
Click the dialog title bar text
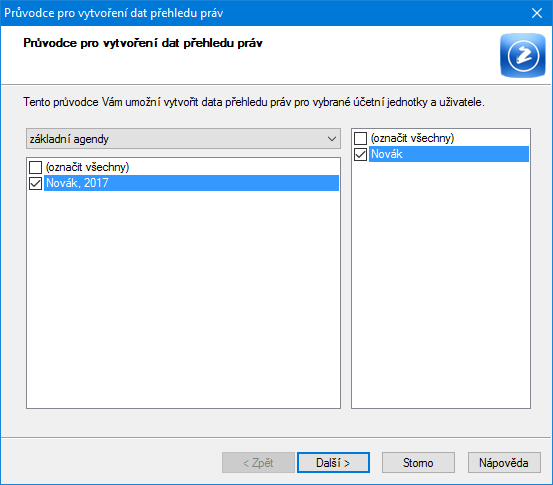(x=114, y=13)
